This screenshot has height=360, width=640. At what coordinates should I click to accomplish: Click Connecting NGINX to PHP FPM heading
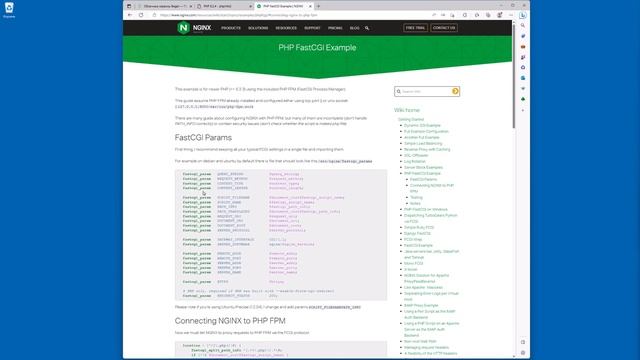pos(230,321)
